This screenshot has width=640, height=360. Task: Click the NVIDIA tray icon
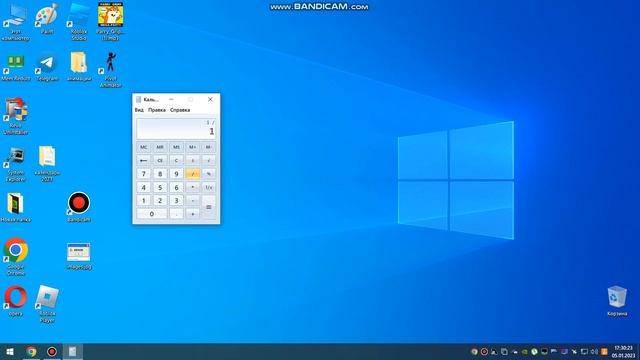coord(524,351)
